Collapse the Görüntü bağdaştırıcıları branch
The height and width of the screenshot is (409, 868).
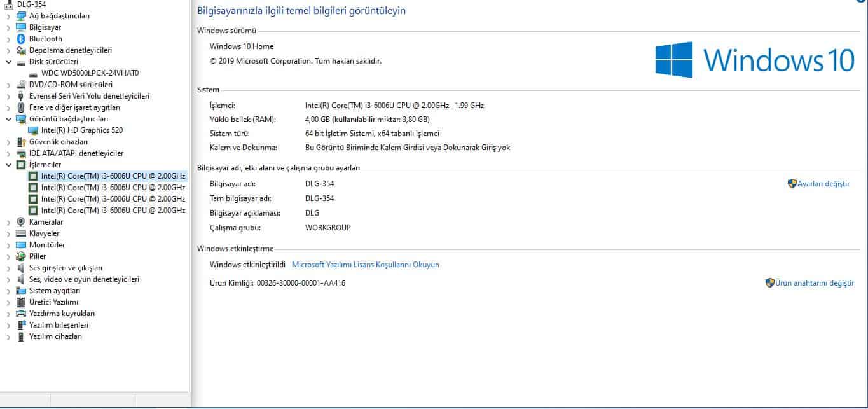coord(8,119)
